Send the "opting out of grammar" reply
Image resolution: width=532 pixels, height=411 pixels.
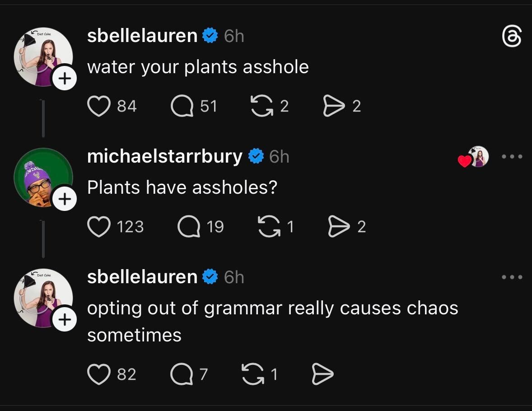click(322, 374)
